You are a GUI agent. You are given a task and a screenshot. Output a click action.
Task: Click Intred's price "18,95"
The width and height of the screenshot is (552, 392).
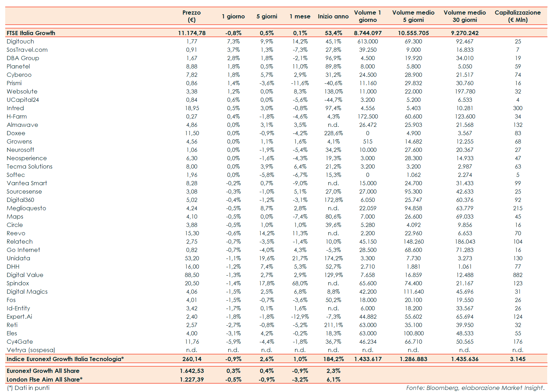(x=192, y=108)
